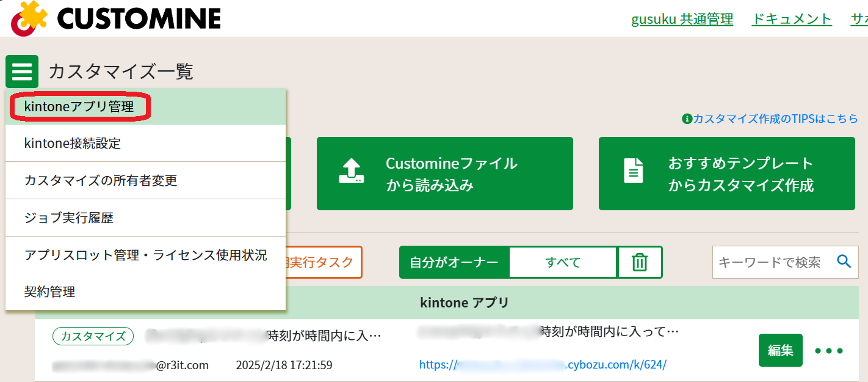This screenshot has width=868, height=382.
Task: Click the カスタマイズ badge label
Action: (93, 336)
